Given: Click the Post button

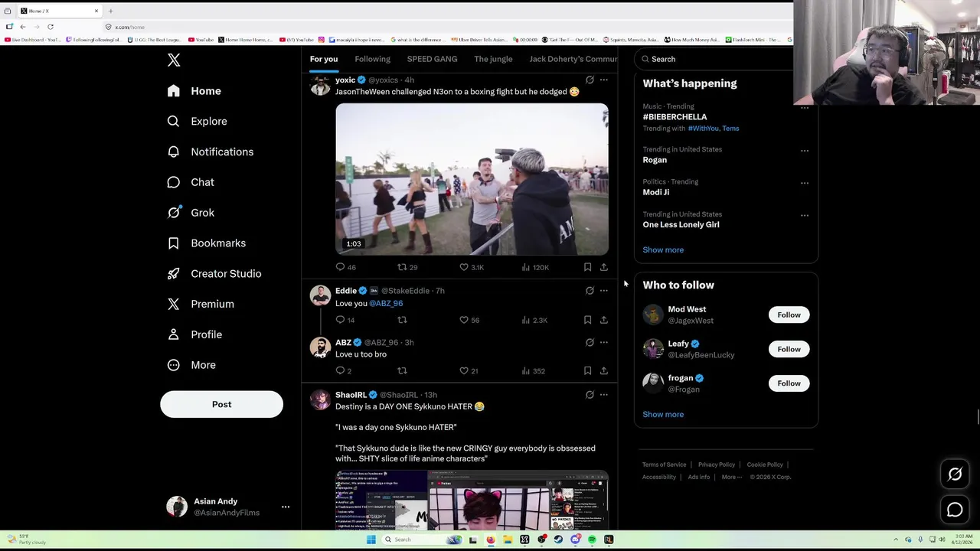Looking at the screenshot, I should pyautogui.click(x=221, y=404).
